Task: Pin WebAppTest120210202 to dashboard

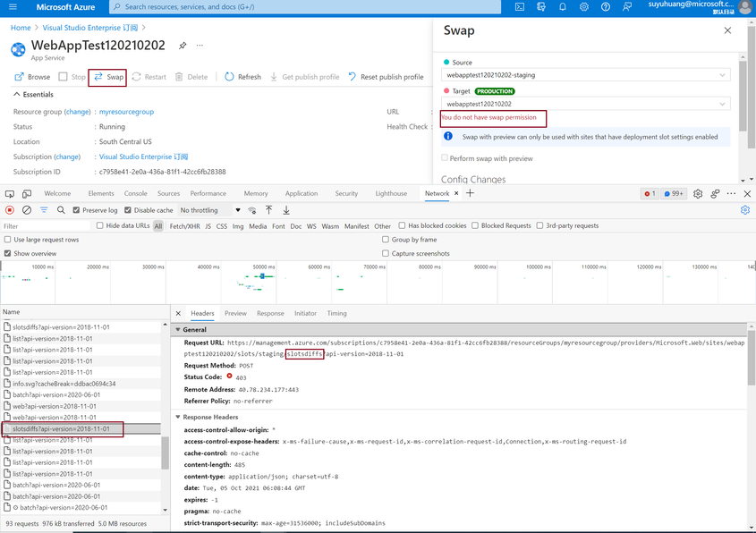Action: point(183,46)
